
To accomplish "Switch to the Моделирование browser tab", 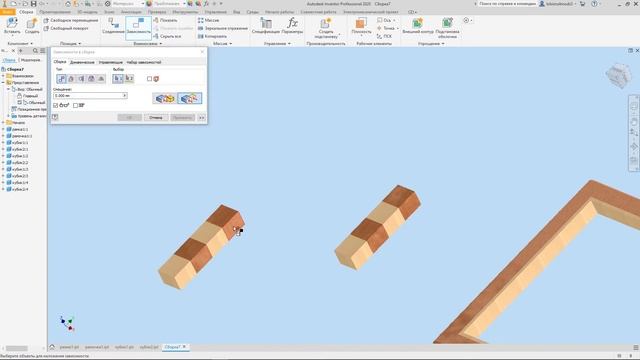I will pyautogui.click(x=30, y=60).
